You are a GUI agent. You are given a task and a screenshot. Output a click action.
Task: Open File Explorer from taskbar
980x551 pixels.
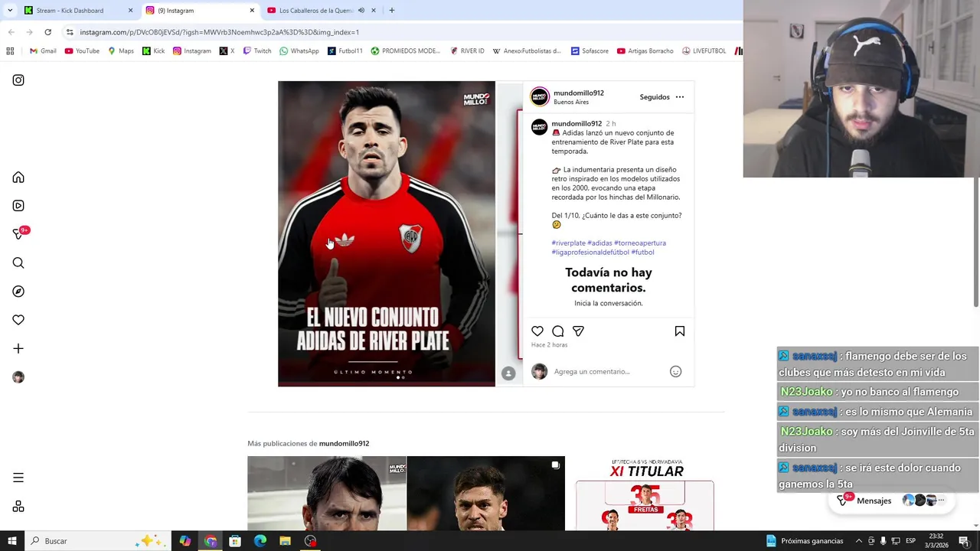(x=285, y=541)
